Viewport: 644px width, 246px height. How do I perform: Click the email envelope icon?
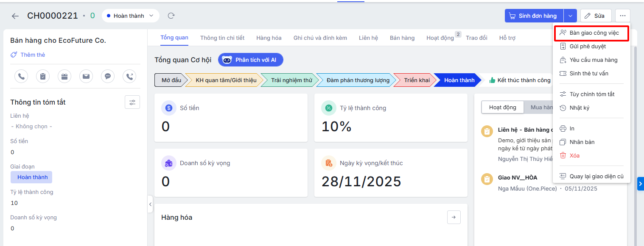click(86, 76)
